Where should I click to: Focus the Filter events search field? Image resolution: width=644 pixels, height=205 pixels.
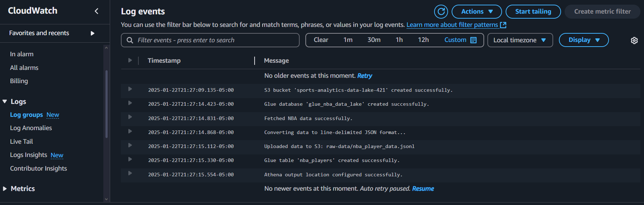pyautogui.click(x=210, y=40)
